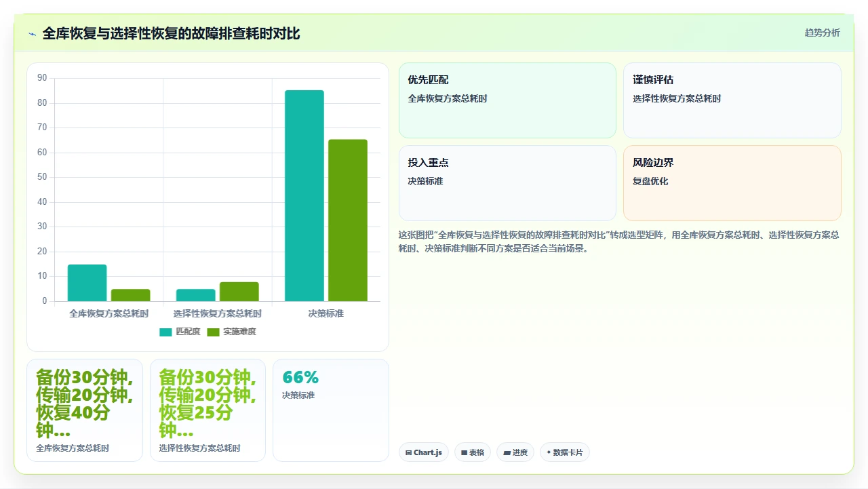The width and height of the screenshot is (868, 489).
Task: Click the x-axis label 决策标准
Action: [326, 314]
